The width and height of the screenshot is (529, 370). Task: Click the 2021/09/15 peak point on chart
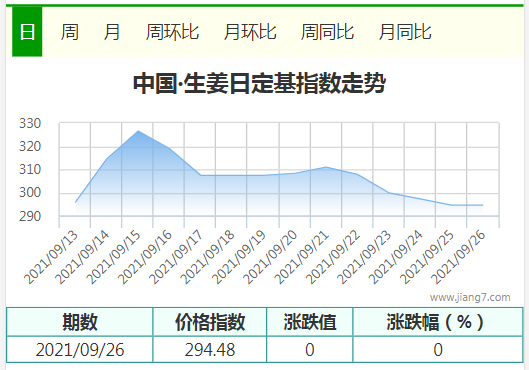[138, 131]
